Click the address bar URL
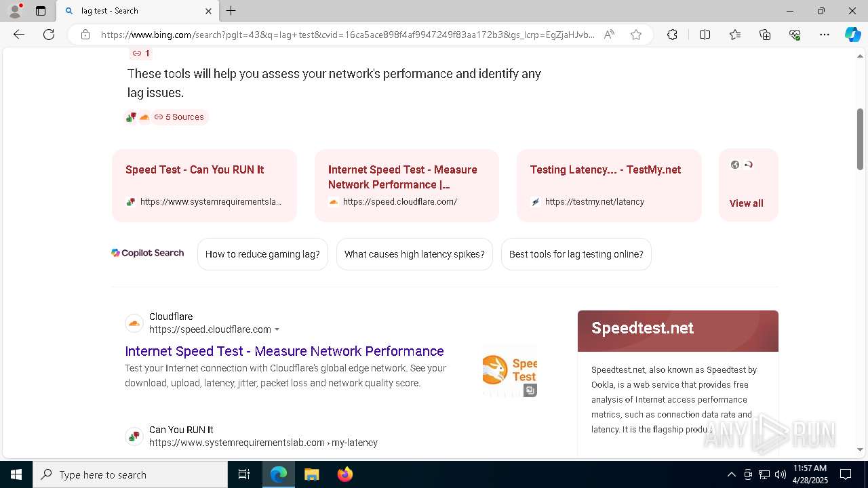 [348, 35]
